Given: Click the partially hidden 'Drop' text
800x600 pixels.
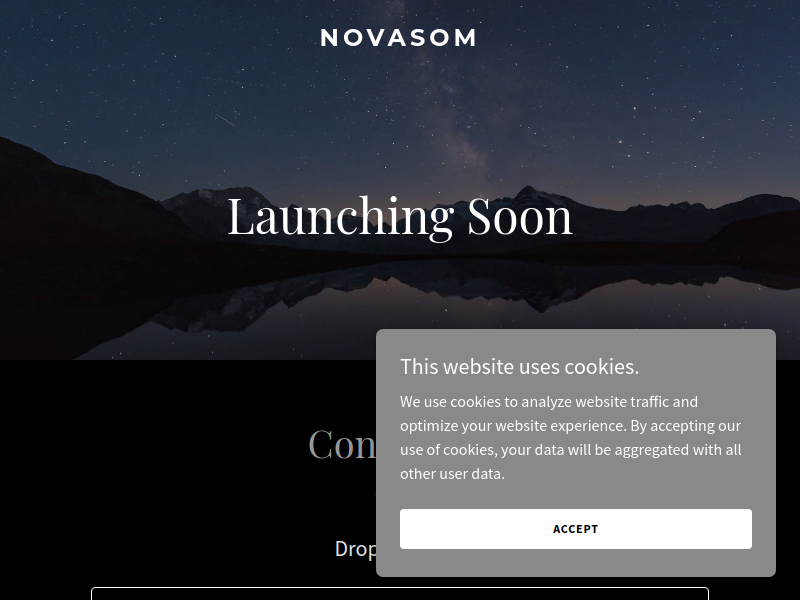Looking at the screenshot, I should click(x=356, y=549).
